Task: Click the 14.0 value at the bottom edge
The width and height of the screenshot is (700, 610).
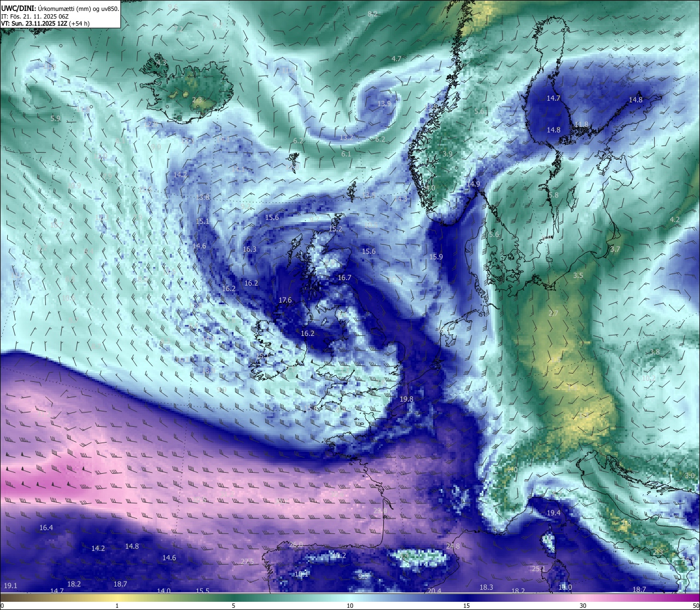Action: pos(164,591)
